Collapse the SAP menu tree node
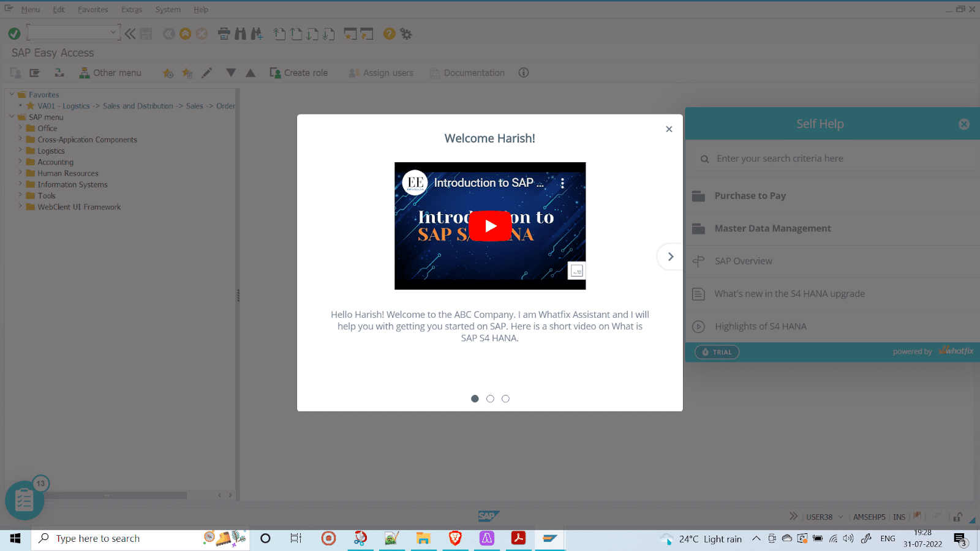The image size is (980, 551). (x=12, y=116)
